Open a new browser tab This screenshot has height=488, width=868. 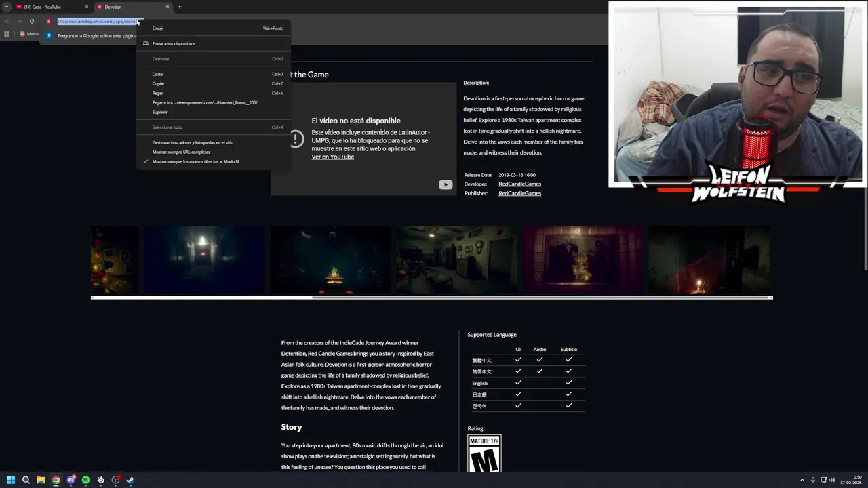click(x=180, y=7)
